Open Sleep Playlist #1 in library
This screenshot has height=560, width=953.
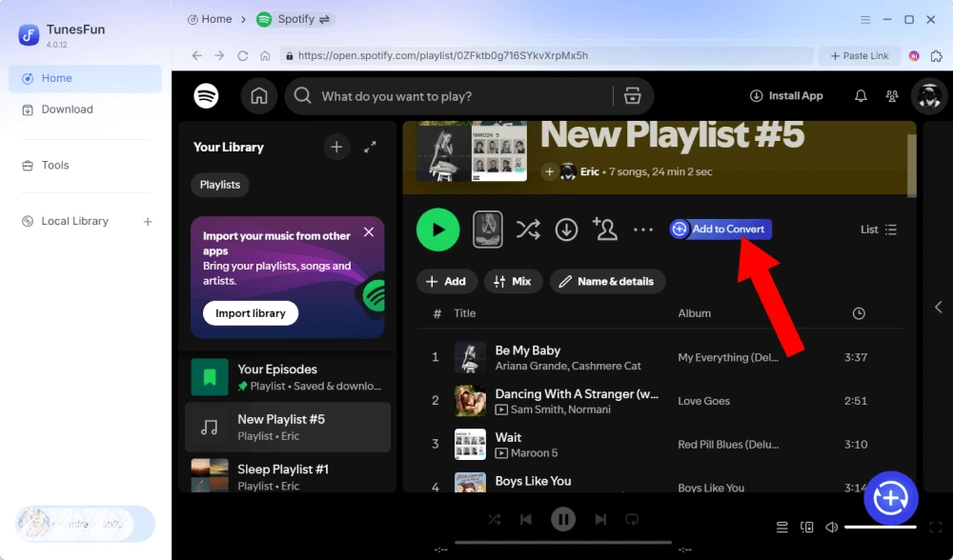288,477
